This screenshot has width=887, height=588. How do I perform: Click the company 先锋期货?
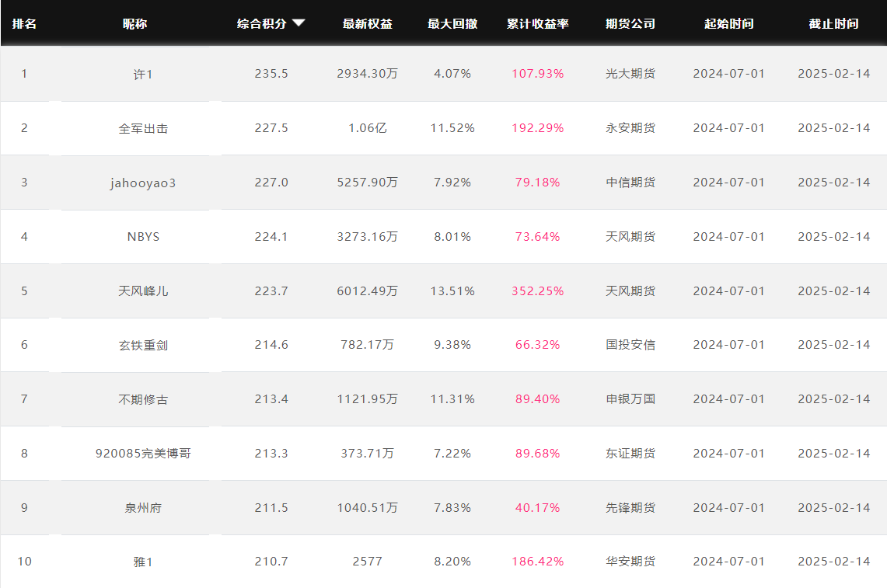pos(630,507)
